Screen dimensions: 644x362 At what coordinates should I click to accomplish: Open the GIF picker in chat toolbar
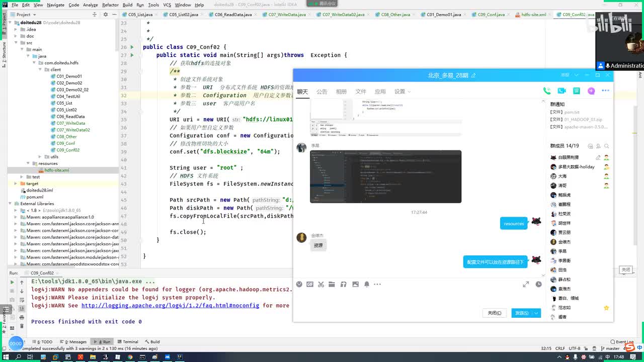click(x=310, y=285)
